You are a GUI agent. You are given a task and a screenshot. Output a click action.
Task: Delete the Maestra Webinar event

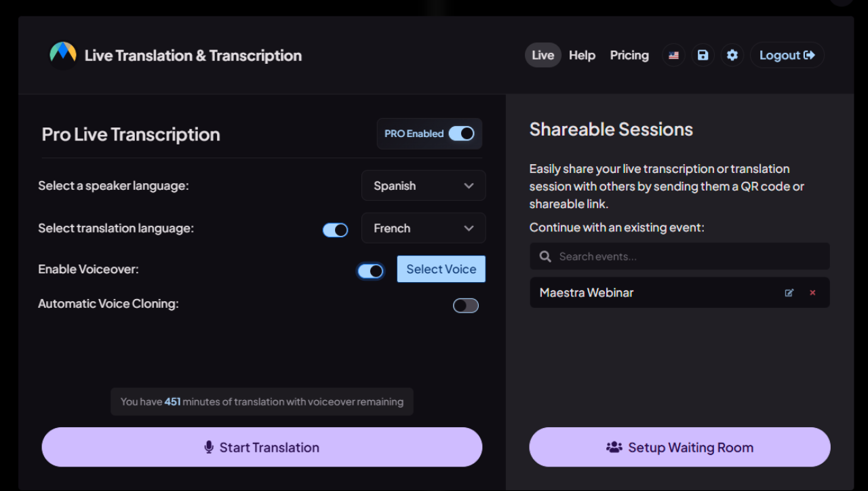point(812,293)
